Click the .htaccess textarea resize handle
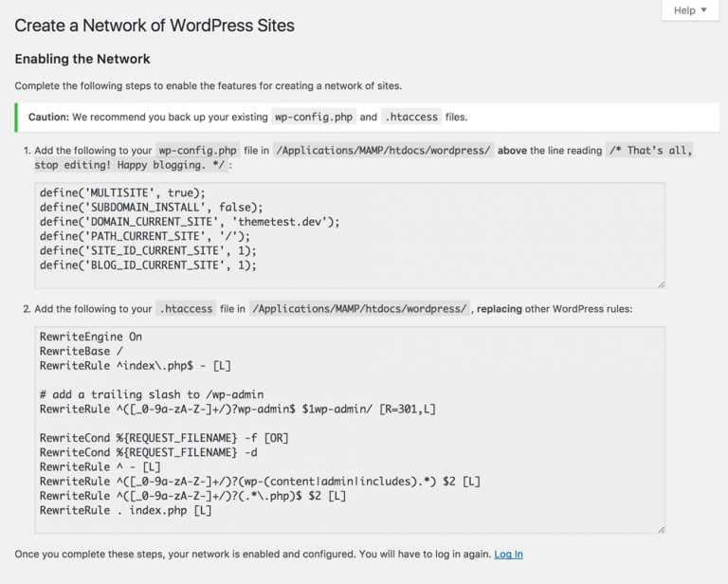728x584 pixels. click(x=661, y=529)
